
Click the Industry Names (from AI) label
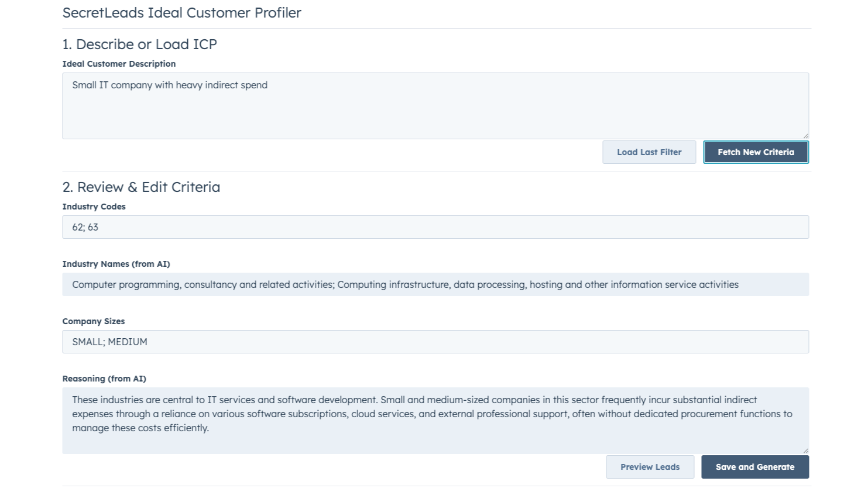[x=116, y=264]
